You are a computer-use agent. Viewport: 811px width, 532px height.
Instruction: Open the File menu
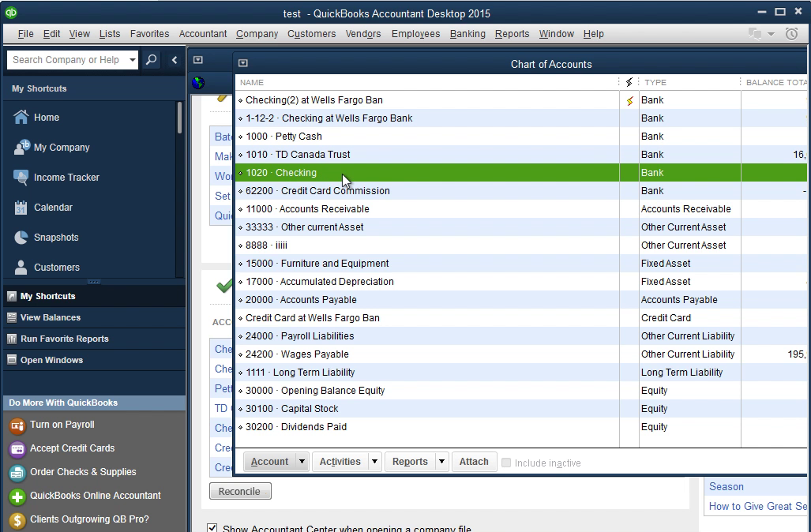pos(25,34)
